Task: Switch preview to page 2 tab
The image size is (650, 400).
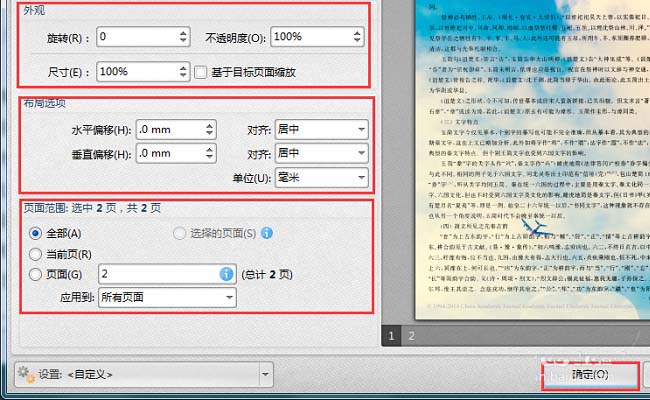Action: (412, 336)
